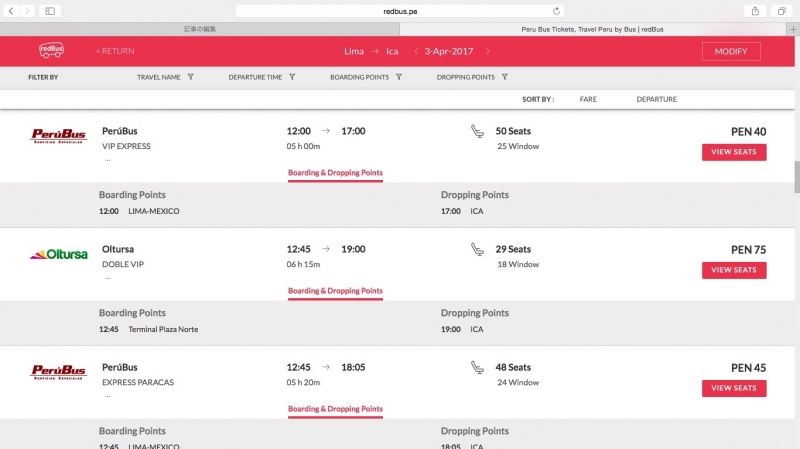Click the redbus.pe address bar
Image resolution: width=800 pixels, height=449 pixels.
click(400, 10)
